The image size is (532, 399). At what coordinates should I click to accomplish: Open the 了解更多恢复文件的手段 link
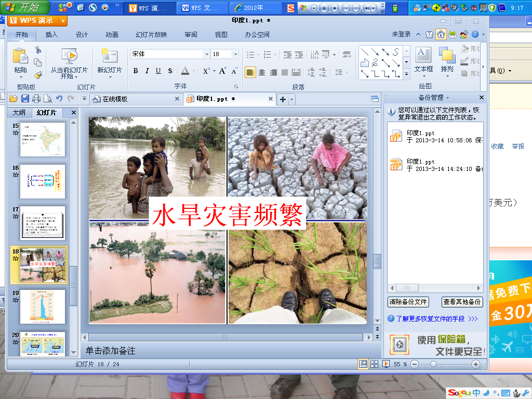pos(430,318)
